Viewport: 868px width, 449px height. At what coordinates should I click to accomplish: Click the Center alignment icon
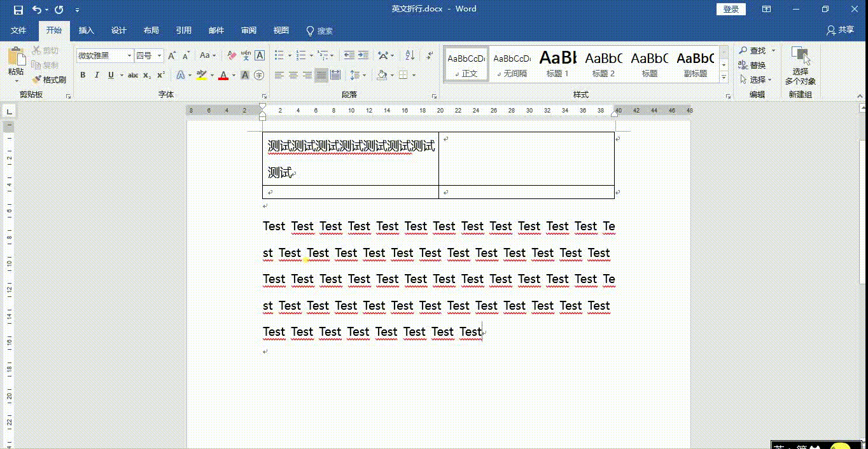pyautogui.click(x=293, y=75)
